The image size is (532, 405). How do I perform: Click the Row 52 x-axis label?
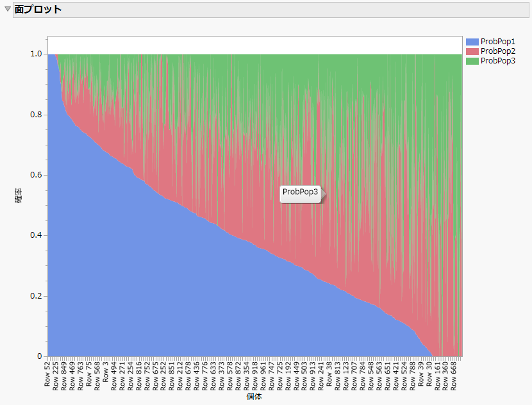pyautogui.click(x=47, y=374)
